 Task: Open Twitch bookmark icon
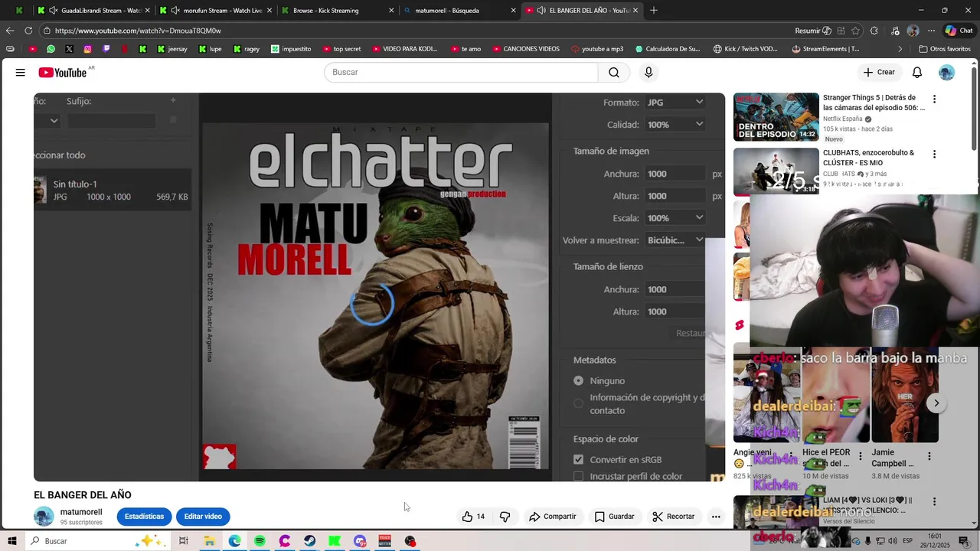point(106,49)
